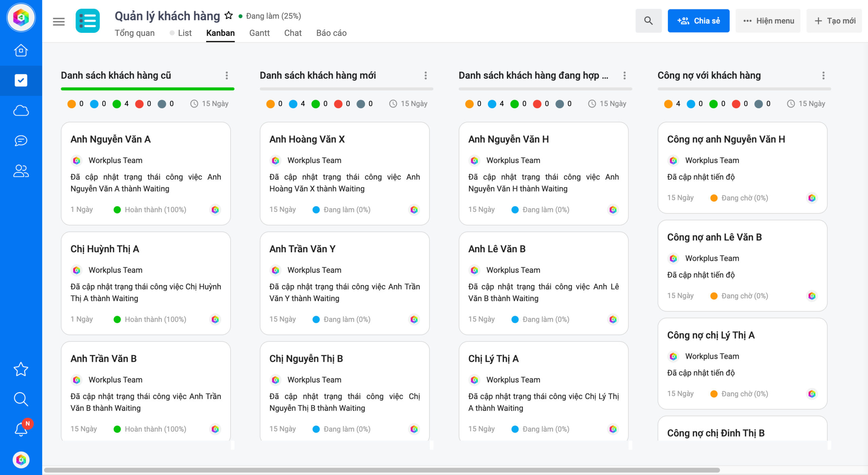Click assignee avatar on Anh Trần Văn Y card

[x=414, y=319]
